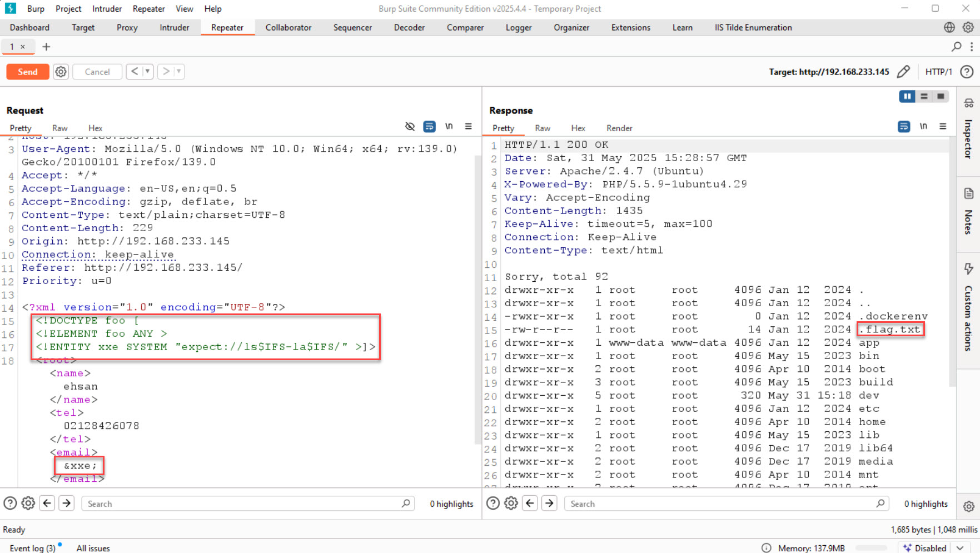Open the Send settings gear icon
Image resolution: width=980 pixels, height=553 pixels.
pos(61,72)
